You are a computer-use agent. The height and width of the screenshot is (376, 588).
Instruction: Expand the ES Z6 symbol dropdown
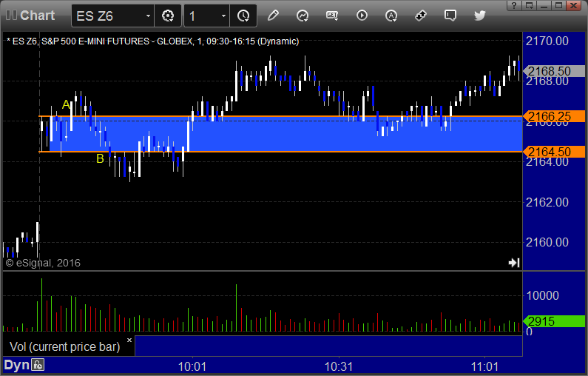[148, 16]
